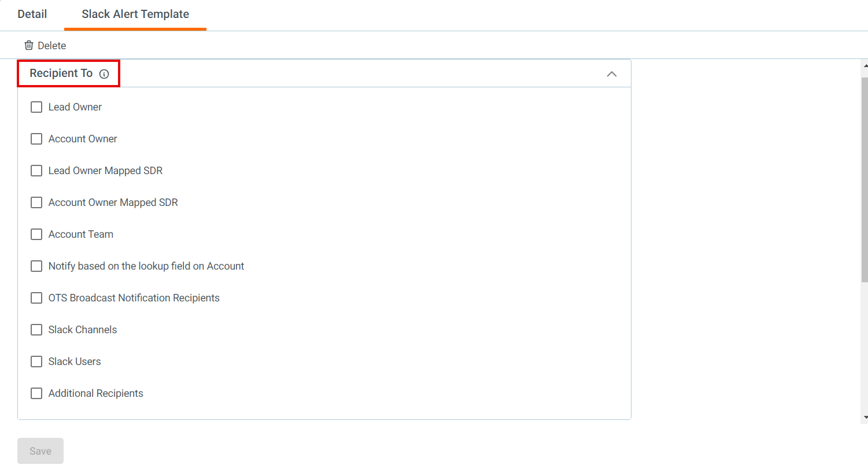Check Notify based on the lookup field checkbox
The height and width of the screenshot is (472, 868).
click(x=36, y=266)
